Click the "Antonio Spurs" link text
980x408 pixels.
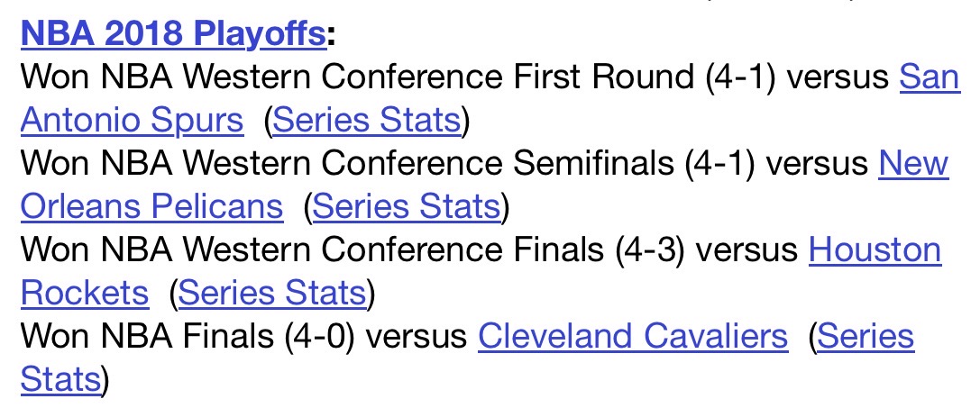tap(132, 120)
